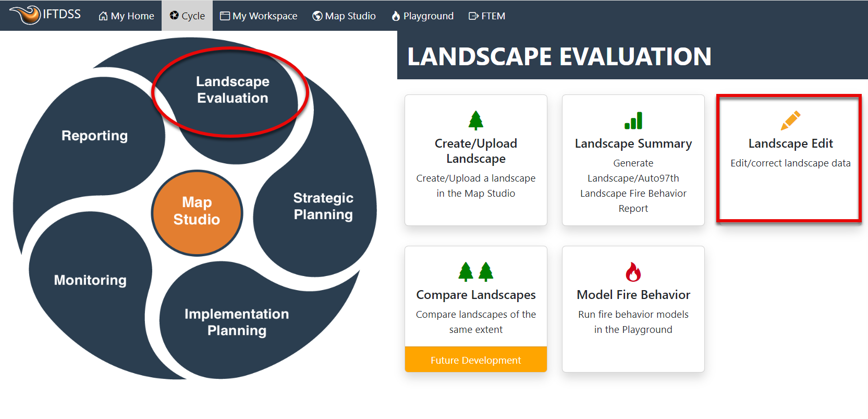Click the LANDSCAPE EVALUATION page heading

click(x=559, y=56)
